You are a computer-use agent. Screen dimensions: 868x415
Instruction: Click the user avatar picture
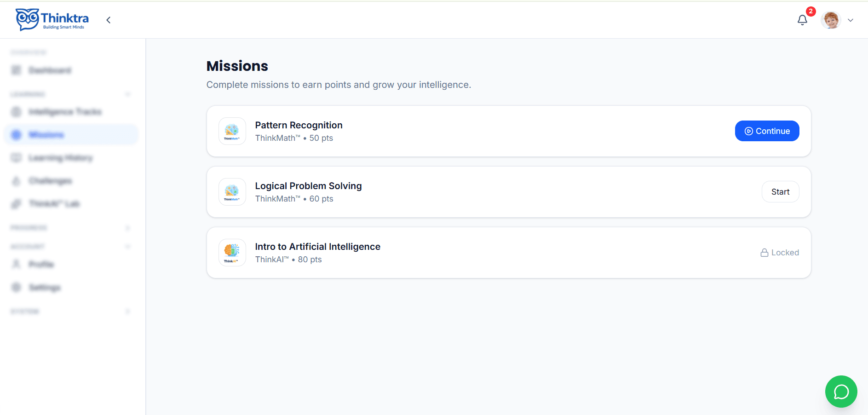[x=831, y=20]
